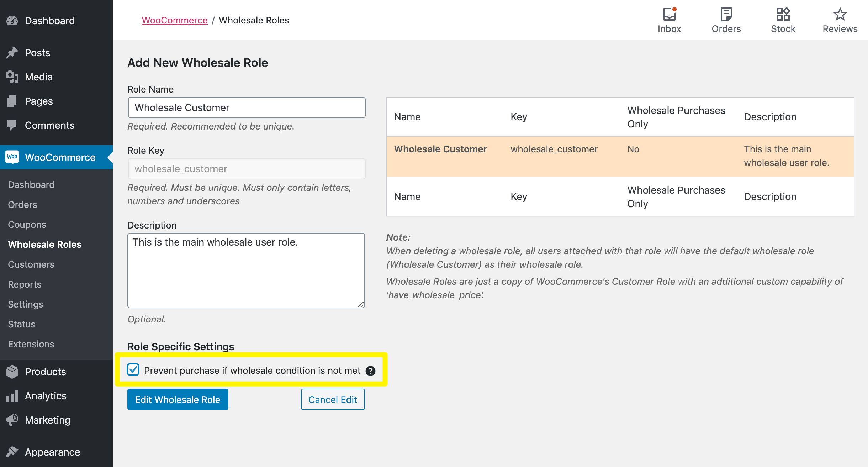Toggle Prevent purchase if wholesale condition checkbox
Screen dimensions: 868x467
point(133,370)
